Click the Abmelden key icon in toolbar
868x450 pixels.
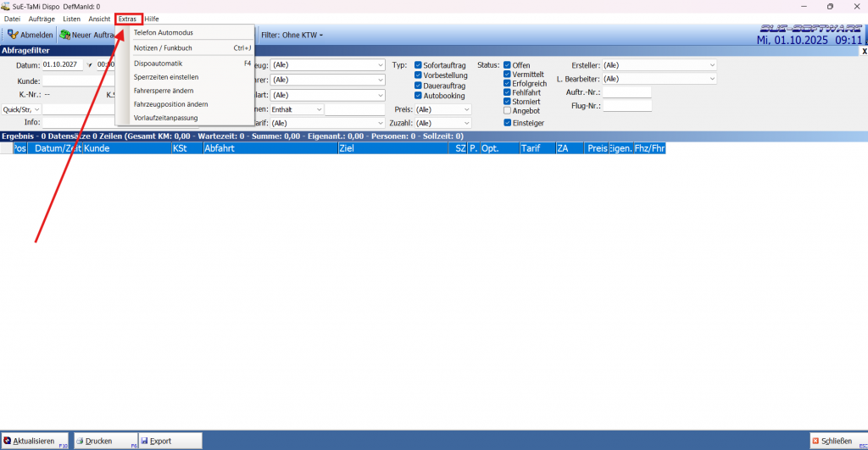point(13,36)
